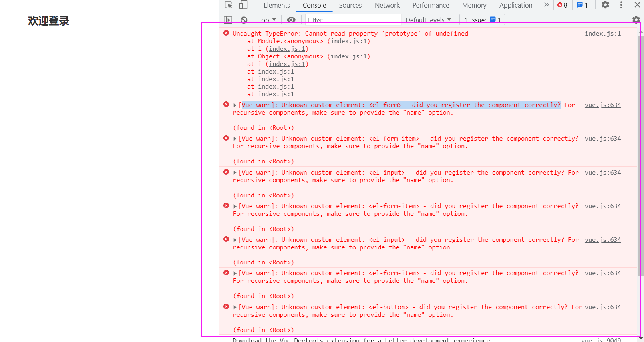
Task: Switch to the Memory tab
Action: [474, 5]
